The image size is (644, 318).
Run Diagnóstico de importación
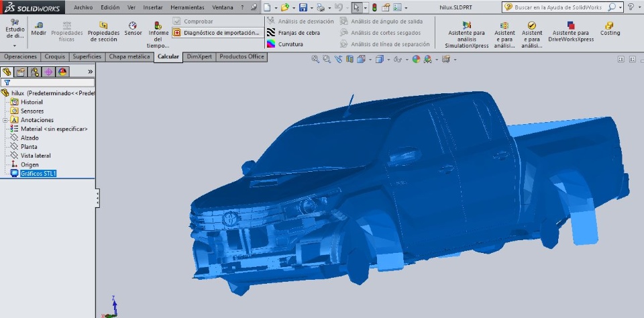pyautogui.click(x=217, y=32)
